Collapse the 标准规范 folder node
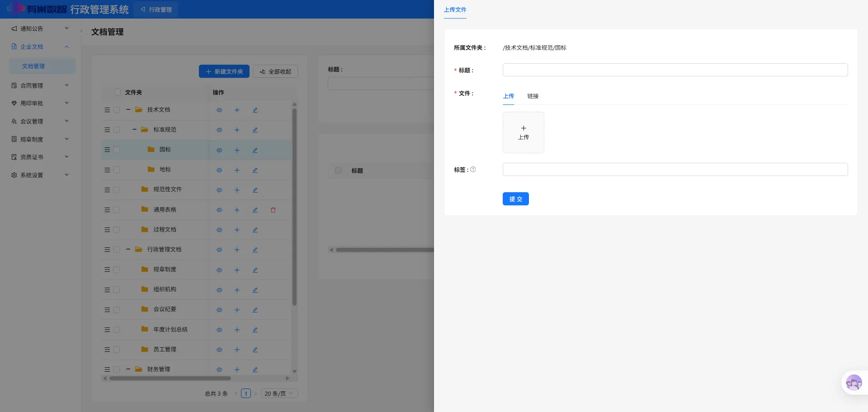Viewport: 868px width, 412px height. click(x=135, y=129)
